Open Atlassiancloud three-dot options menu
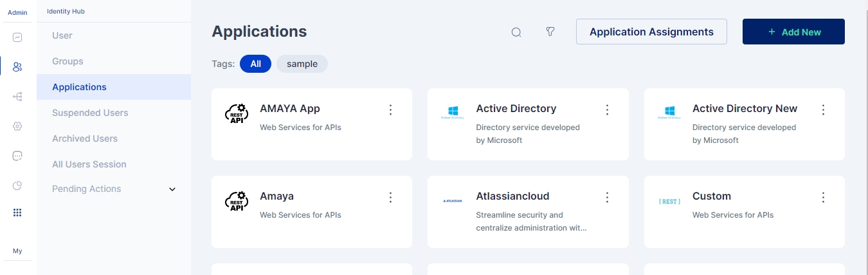Screen dimensions: 868x275 607,197
